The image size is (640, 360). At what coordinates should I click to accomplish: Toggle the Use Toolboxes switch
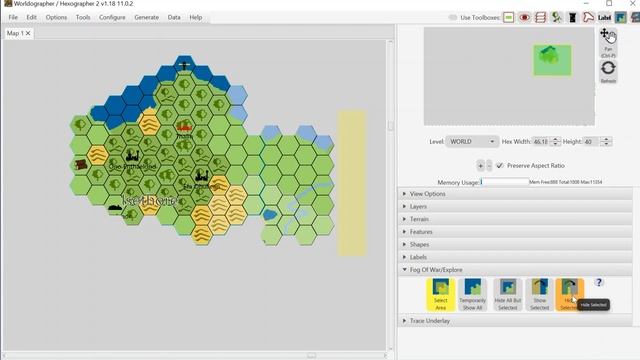(x=453, y=18)
